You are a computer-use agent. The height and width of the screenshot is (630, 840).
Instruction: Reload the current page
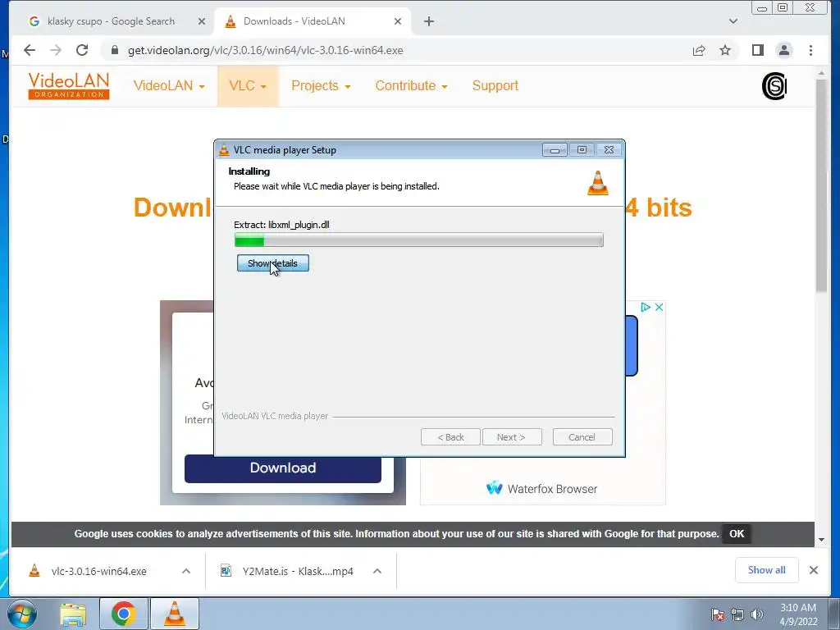tap(82, 50)
